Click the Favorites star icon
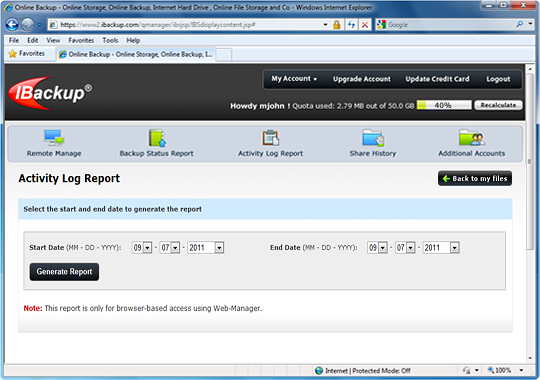The width and height of the screenshot is (540, 380). 13,54
